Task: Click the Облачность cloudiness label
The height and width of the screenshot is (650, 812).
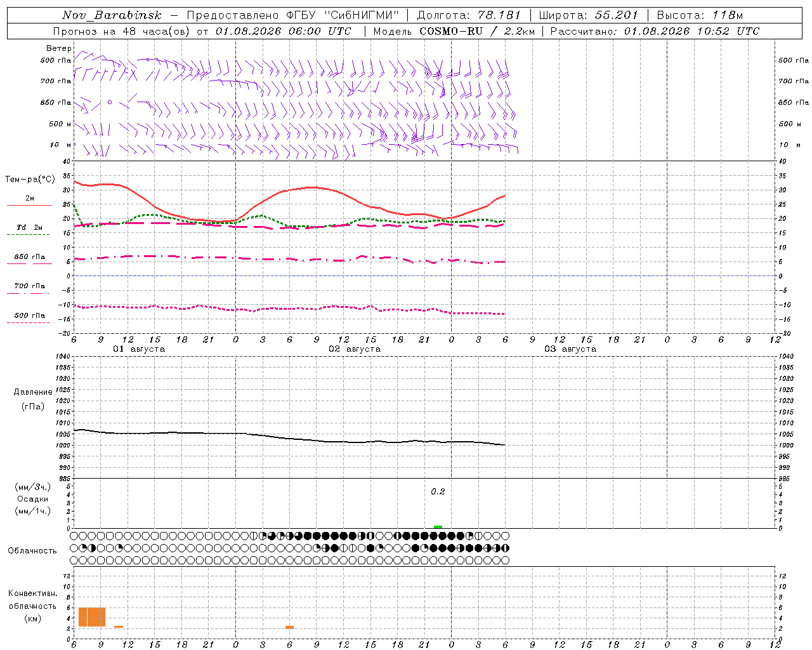Action: coord(32,551)
